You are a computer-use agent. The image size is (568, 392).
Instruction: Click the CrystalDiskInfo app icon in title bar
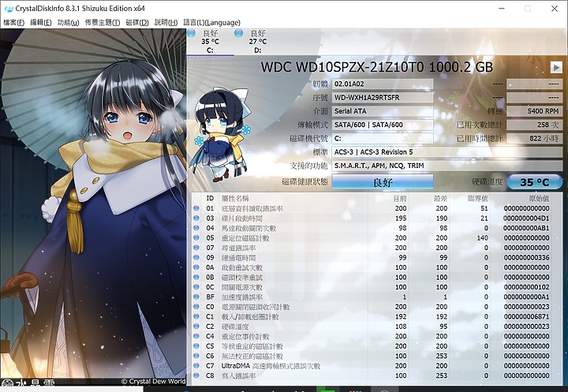(x=9, y=9)
